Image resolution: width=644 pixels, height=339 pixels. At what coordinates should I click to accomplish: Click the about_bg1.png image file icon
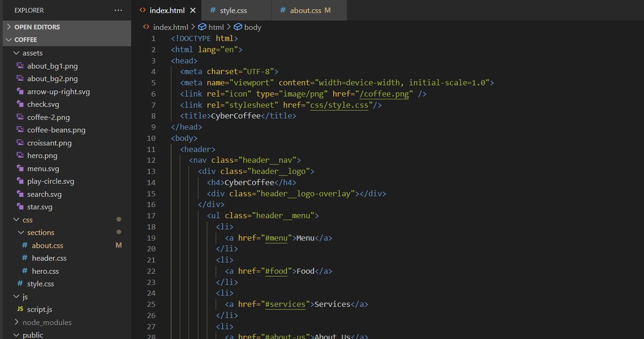point(20,66)
